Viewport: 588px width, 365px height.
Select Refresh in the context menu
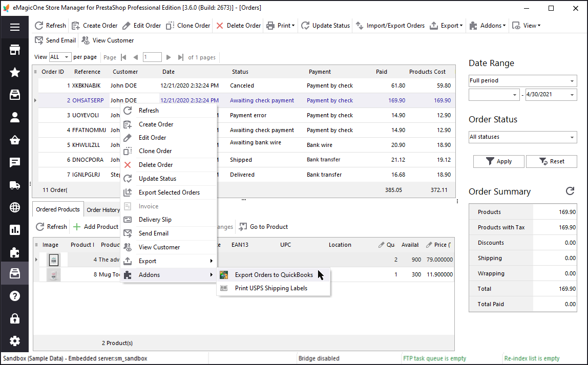(x=169, y=111)
